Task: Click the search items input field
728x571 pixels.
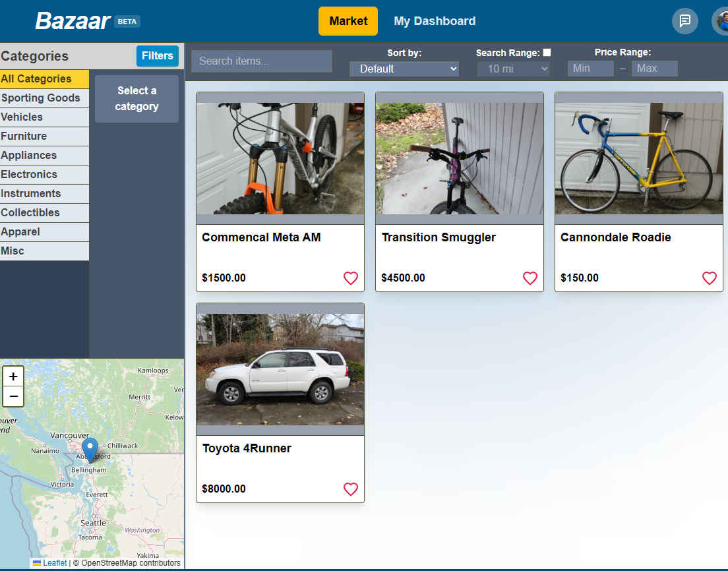Action: pyautogui.click(x=261, y=61)
